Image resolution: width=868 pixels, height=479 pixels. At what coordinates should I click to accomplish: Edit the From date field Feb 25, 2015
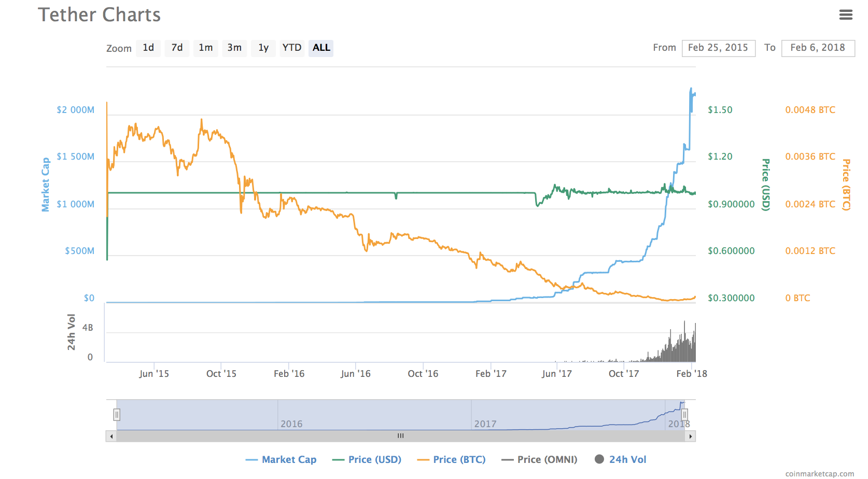(x=718, y=48)
